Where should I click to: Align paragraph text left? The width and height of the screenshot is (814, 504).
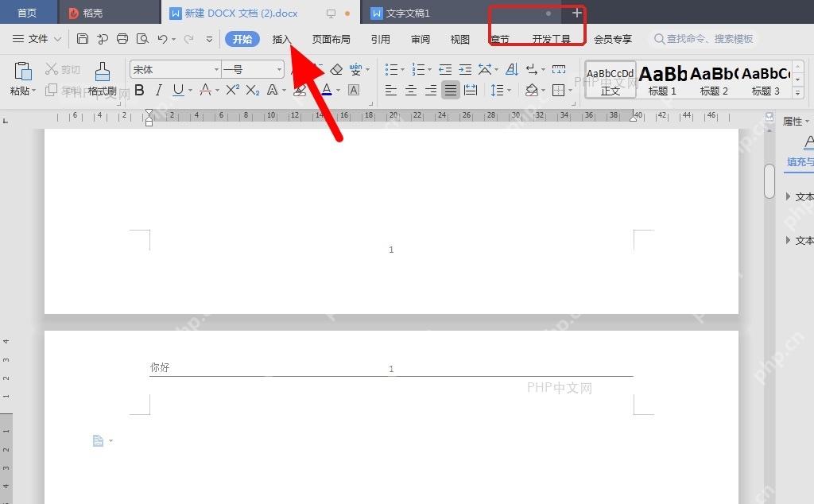tap(391, 91)
